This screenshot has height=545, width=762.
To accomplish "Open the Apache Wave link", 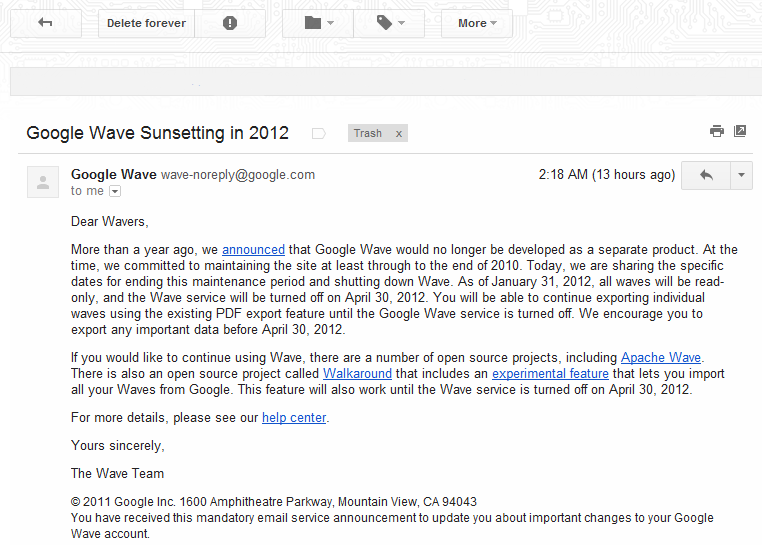I will click(661, 358).
